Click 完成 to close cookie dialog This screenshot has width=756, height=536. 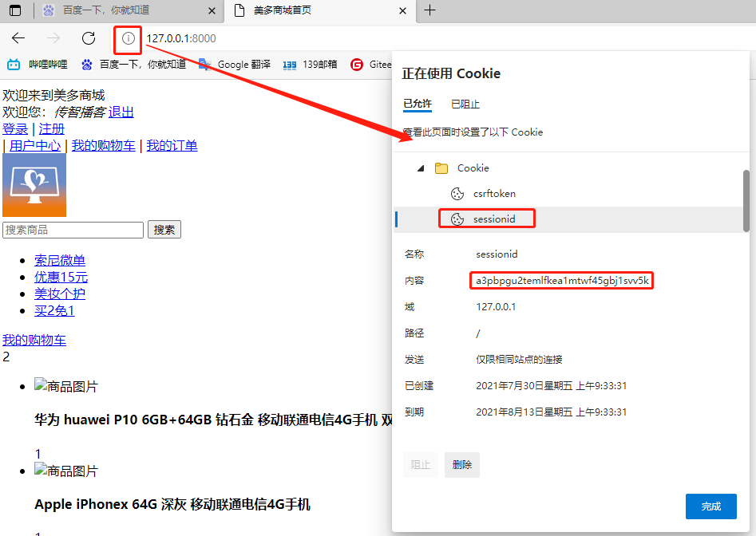(710, 506)
